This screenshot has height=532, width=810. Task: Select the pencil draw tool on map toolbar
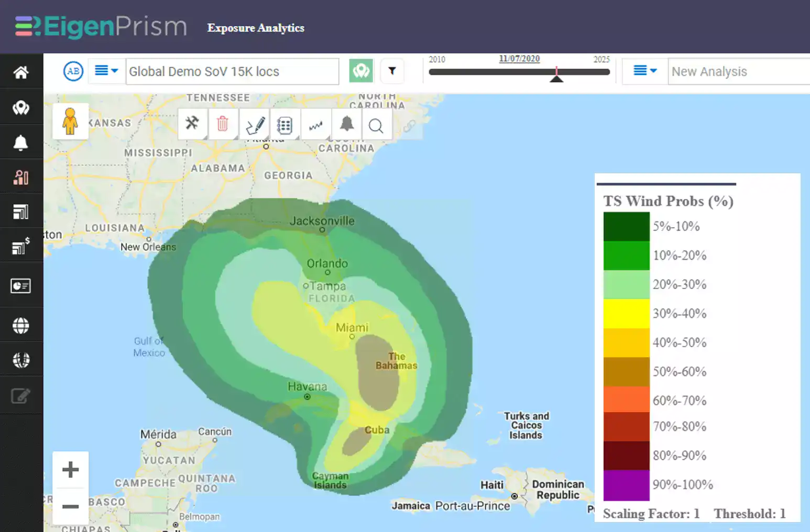[x=255, y=124]
